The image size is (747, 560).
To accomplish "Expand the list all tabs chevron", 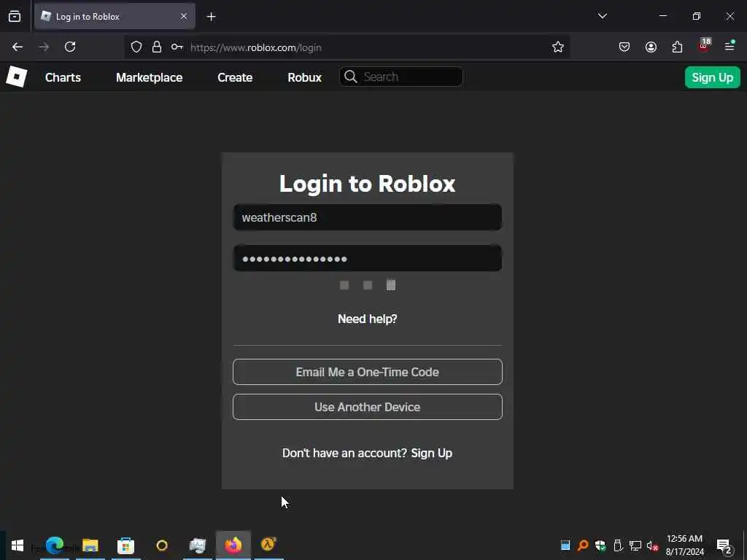I will [x=602, y=16].
